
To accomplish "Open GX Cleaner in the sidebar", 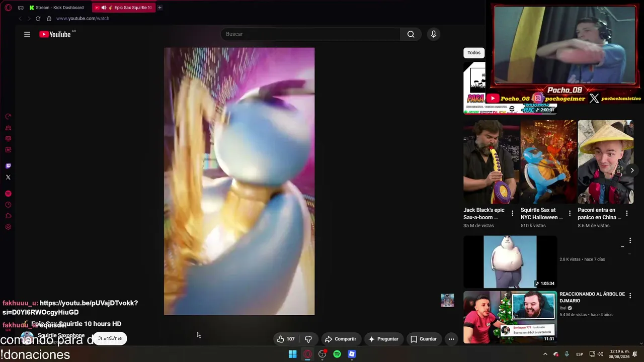I will pyautogui.click(x=8, y=128).
